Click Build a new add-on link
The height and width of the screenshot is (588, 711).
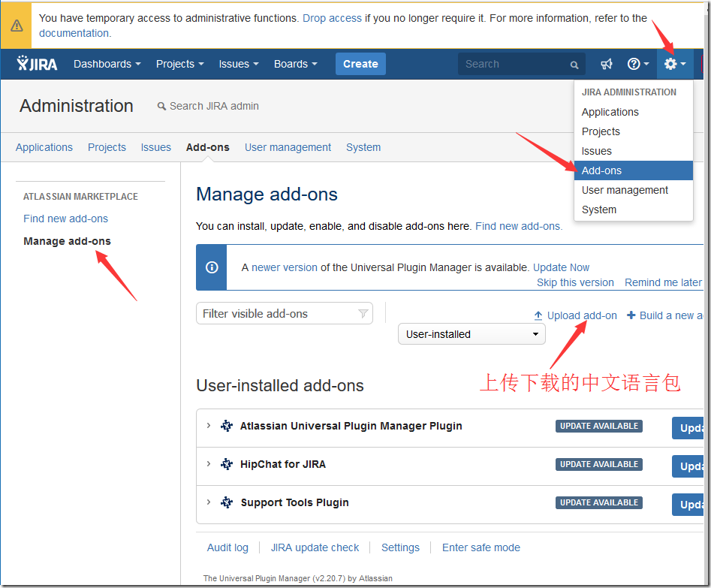671,315
